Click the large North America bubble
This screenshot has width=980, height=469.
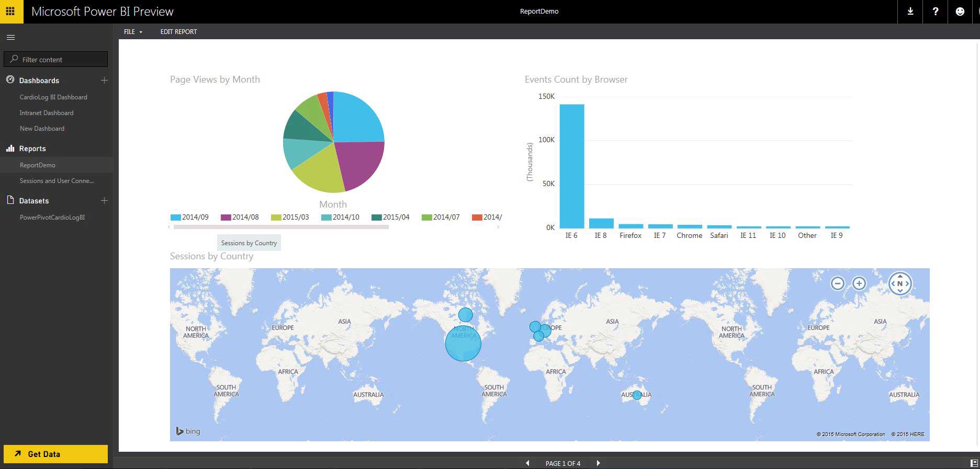[x=463, y=344]
